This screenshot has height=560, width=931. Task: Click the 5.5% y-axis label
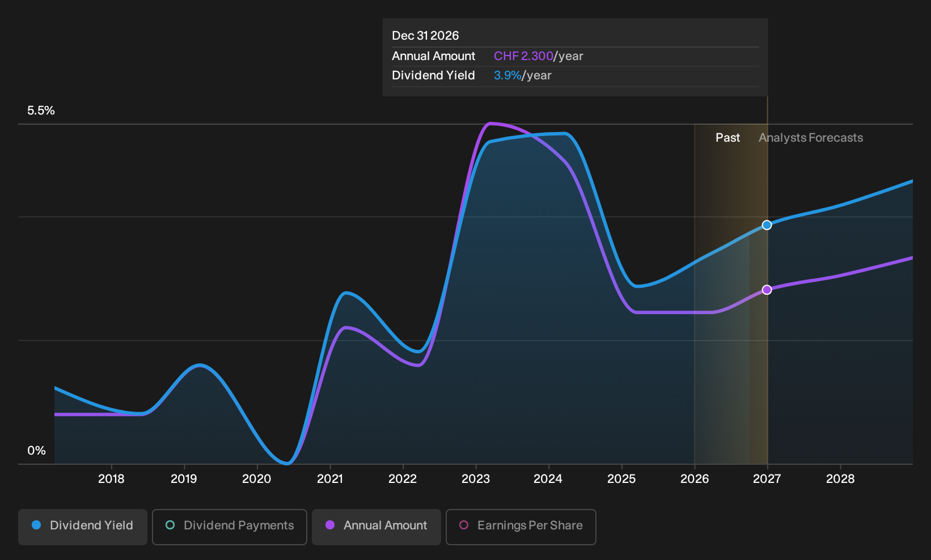point(41,111)
